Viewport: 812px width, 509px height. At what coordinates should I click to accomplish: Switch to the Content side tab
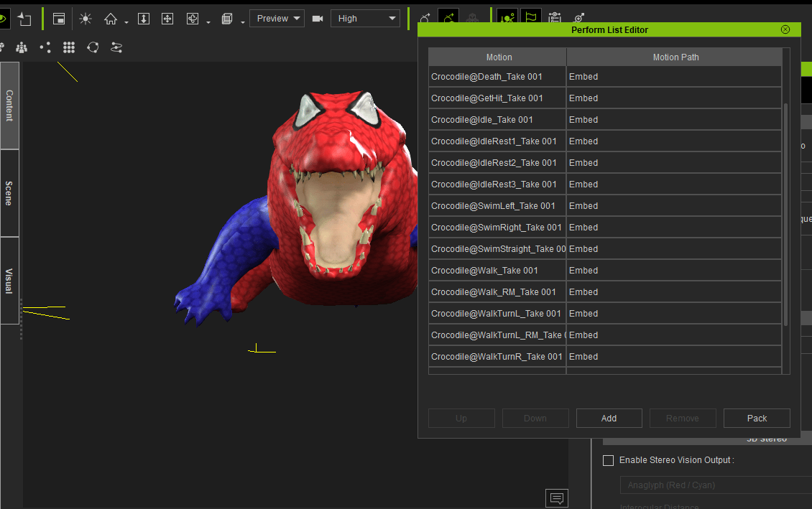[x=9, y=106]
